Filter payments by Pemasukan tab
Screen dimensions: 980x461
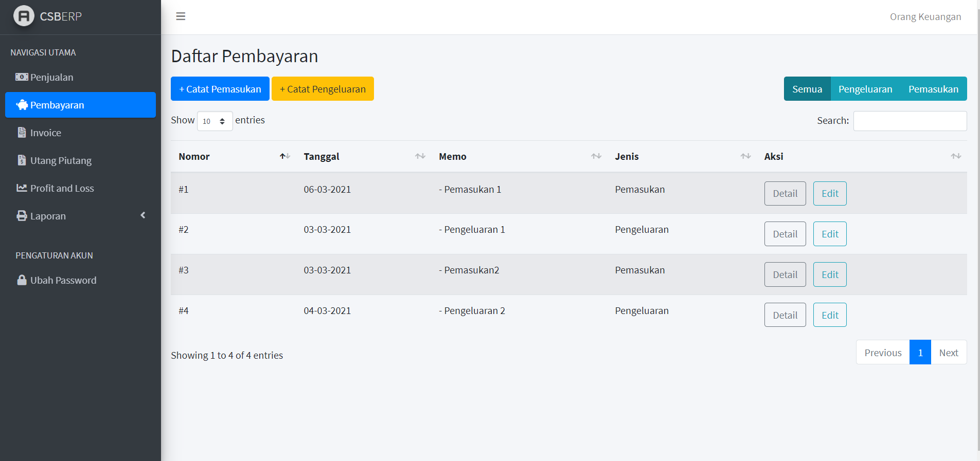point(933,89)
